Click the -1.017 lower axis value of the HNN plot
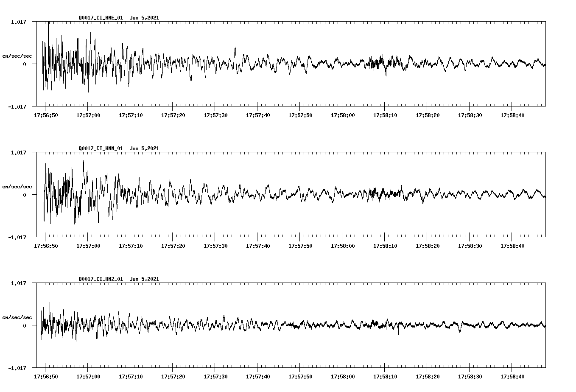Screen dimensions: 576x392 click(17, 237)
